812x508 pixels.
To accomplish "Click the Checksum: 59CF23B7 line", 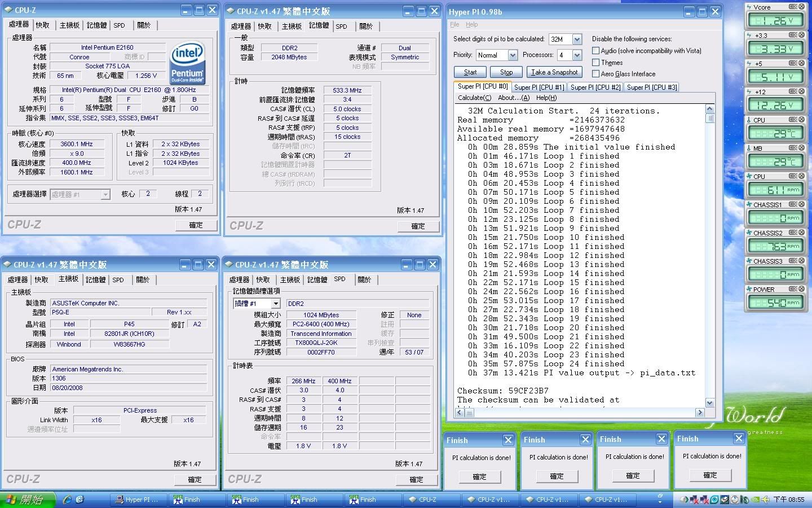I will [x=503, y=391].
